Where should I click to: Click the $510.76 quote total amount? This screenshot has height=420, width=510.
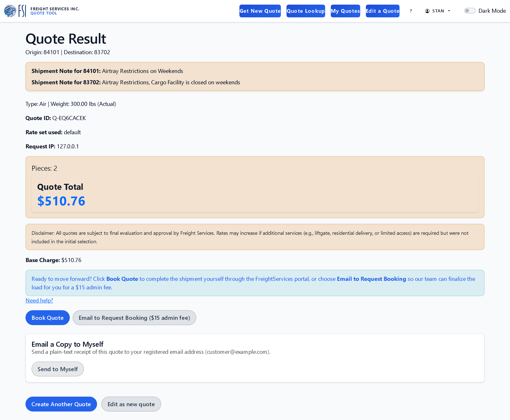point(61,201)
